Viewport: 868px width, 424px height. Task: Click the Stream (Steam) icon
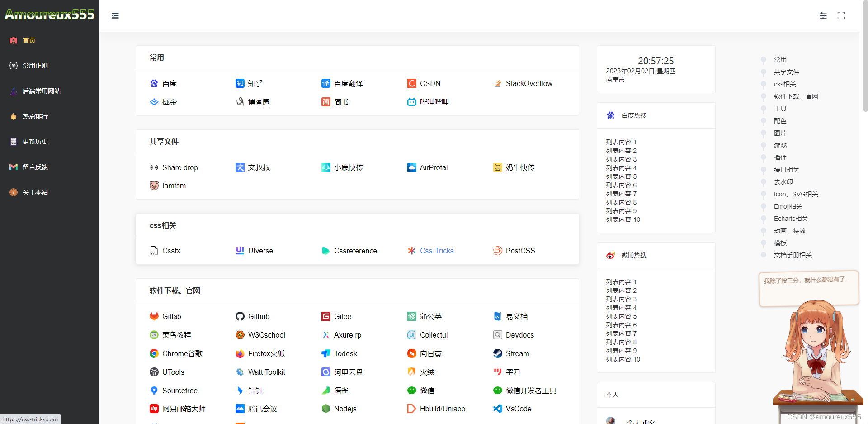point(498,353)
